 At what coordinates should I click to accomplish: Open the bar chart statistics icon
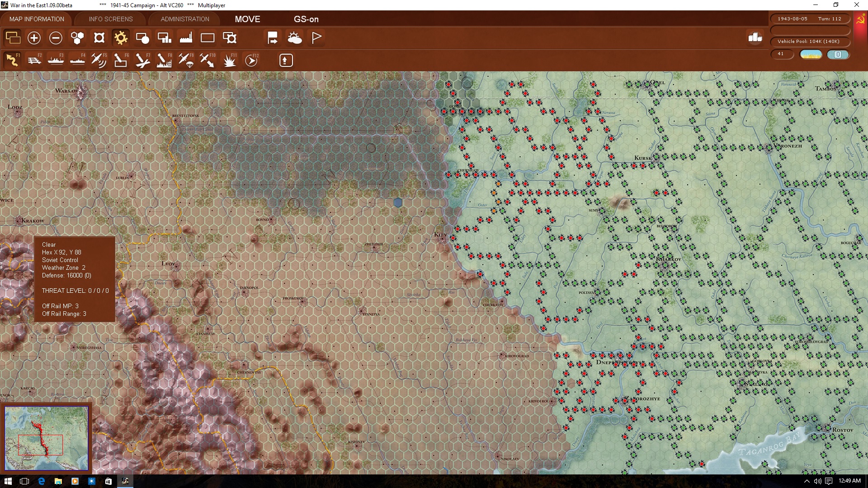pyautogui.click(x=755, y=38)
